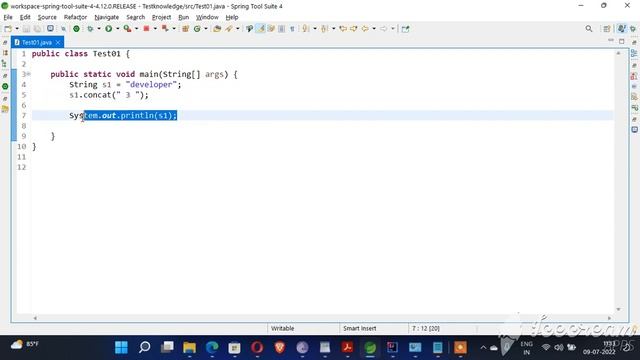Open the dropdown beside the red Stop icon
640x360 pixels.
pyautogui.click(x=155, y=29)
